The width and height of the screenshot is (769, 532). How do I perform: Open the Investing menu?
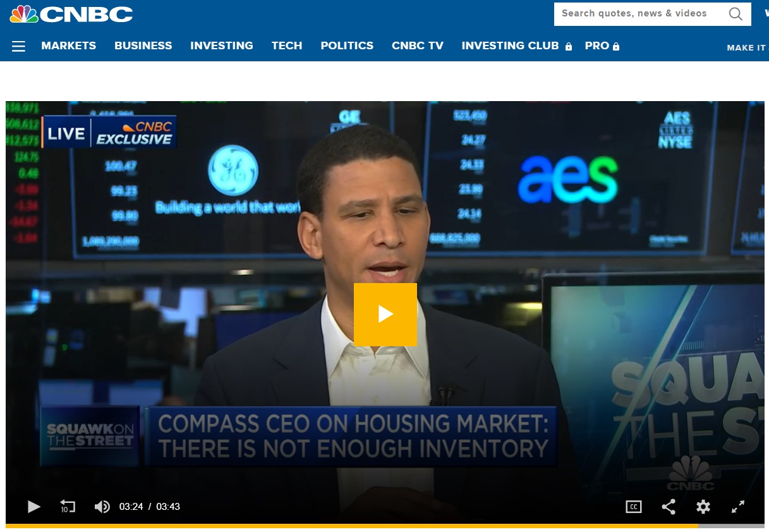click(222, 45)
